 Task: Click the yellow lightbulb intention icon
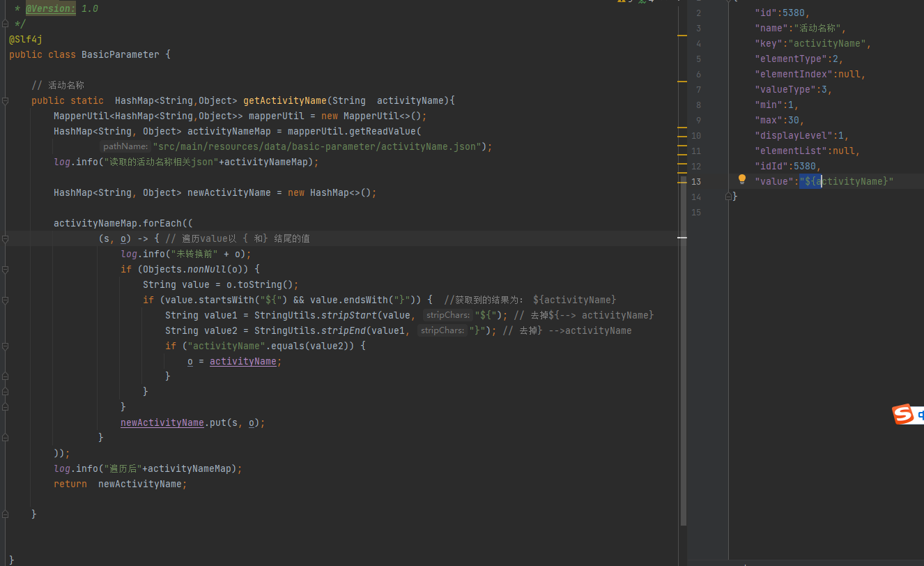coord(742,180)
